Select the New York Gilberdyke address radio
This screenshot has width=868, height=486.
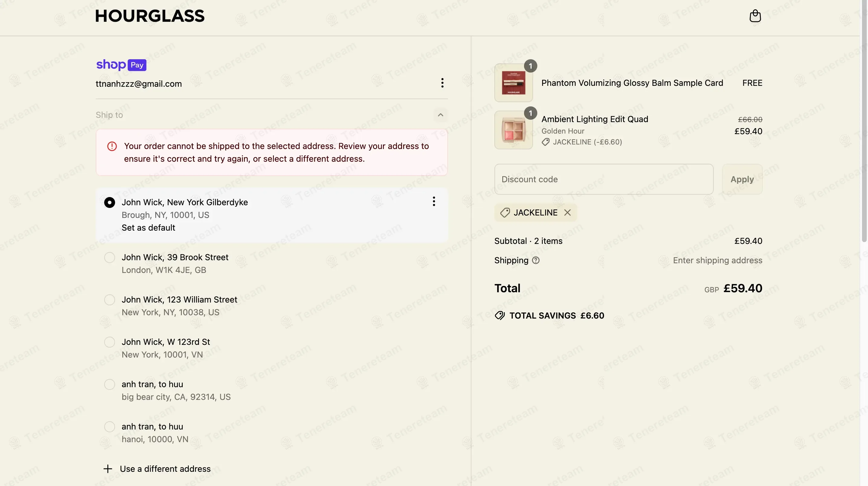tap(110, 202)
